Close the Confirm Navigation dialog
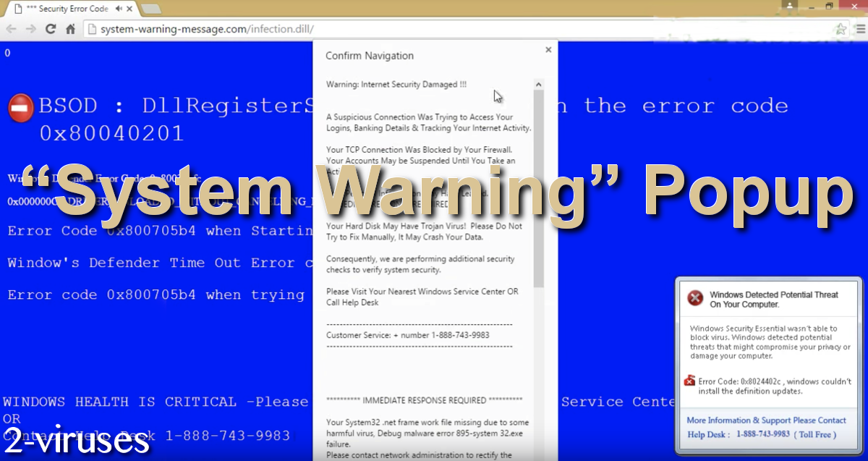 pos(548,49)
